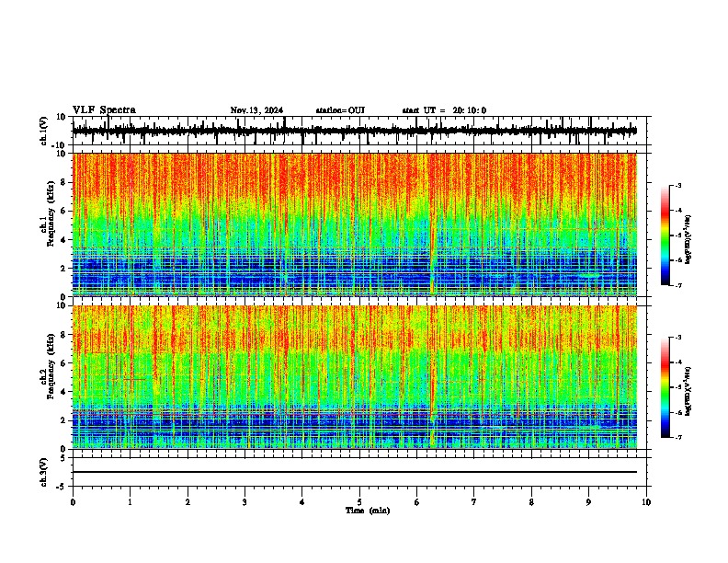Click the ch.1 'Frequency (kHz)' axis label
Viewport: 728px width, 563px height.
51,213
